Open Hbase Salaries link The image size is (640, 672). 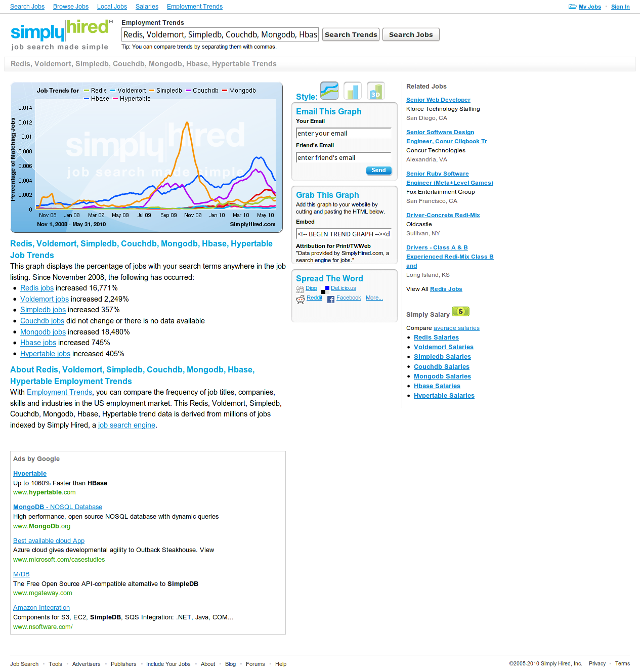point(437,386)
